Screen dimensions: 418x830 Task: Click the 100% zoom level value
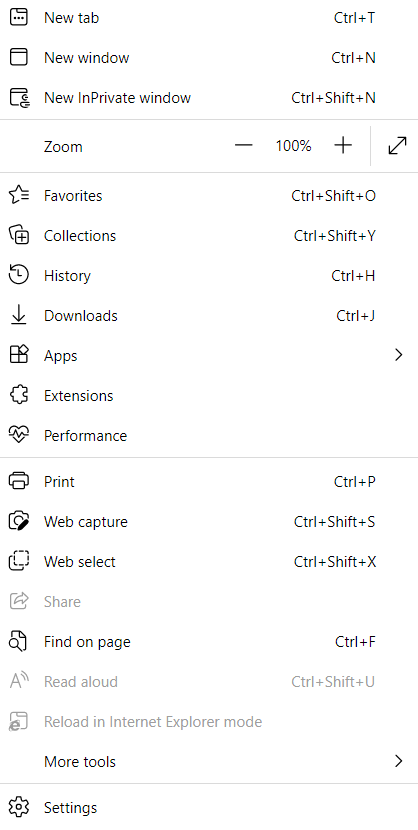click(x=294, y=146)
